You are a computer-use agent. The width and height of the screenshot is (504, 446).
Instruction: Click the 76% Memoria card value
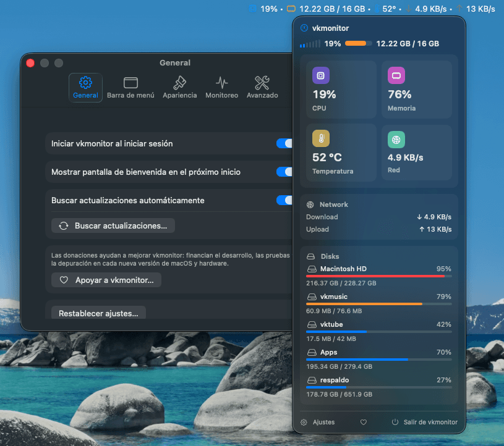399,95
